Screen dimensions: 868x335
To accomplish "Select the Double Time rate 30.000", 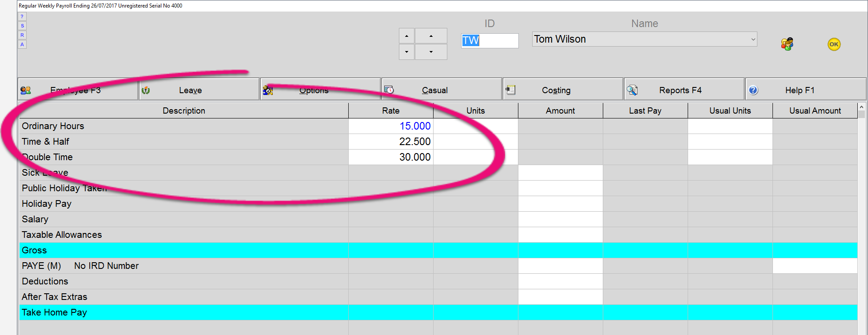I will [x=415, y=157].
